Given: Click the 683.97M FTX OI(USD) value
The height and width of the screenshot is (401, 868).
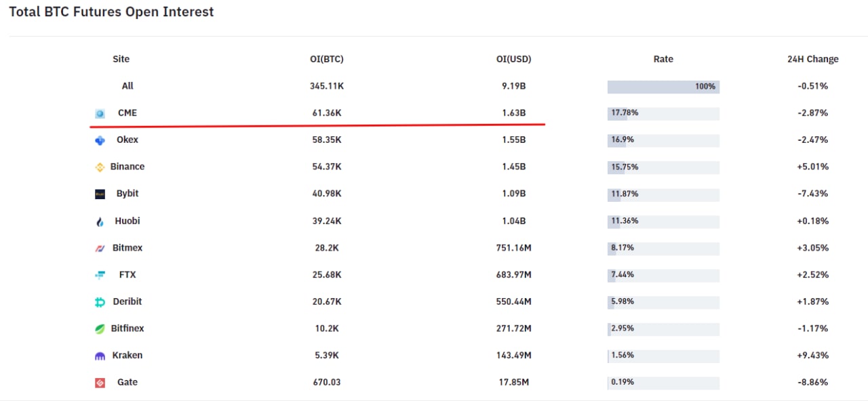Looking at the screenshot, I should tap(513, 274).
